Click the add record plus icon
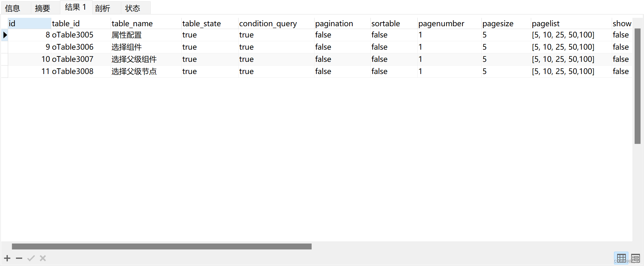The width and height of the screenshot is (644, 266). click(x=7, y=258)
